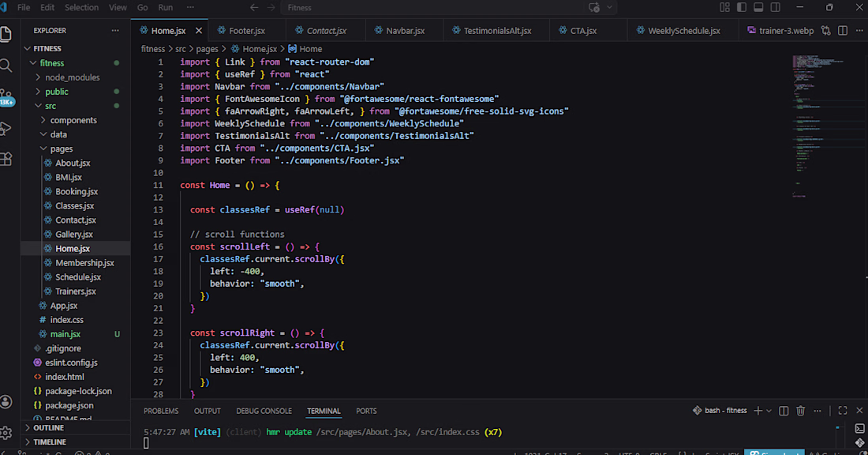Viewport: 868px width, 455px height.
Task: Open the Run menu
Action: 166,8
